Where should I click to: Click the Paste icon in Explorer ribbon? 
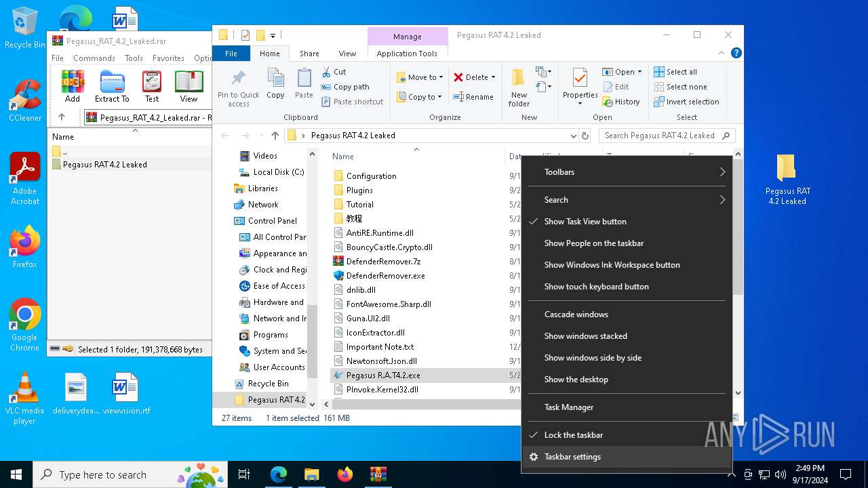tap(304, 84)
